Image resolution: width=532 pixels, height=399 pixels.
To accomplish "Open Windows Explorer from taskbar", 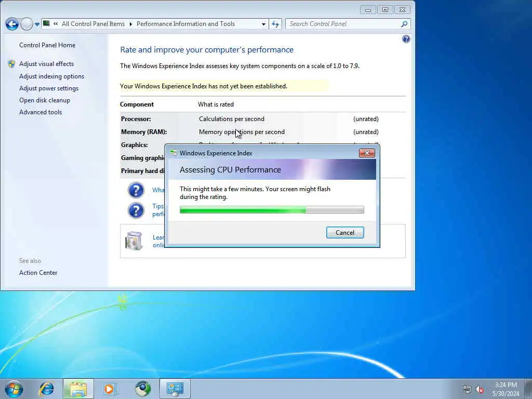I will coord(78,389).
